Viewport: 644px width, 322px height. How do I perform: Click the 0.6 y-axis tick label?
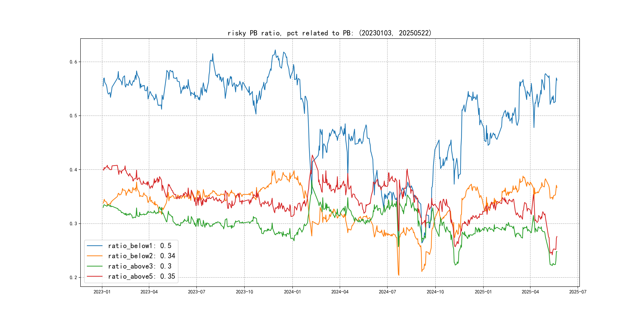[x=73, y=62]
